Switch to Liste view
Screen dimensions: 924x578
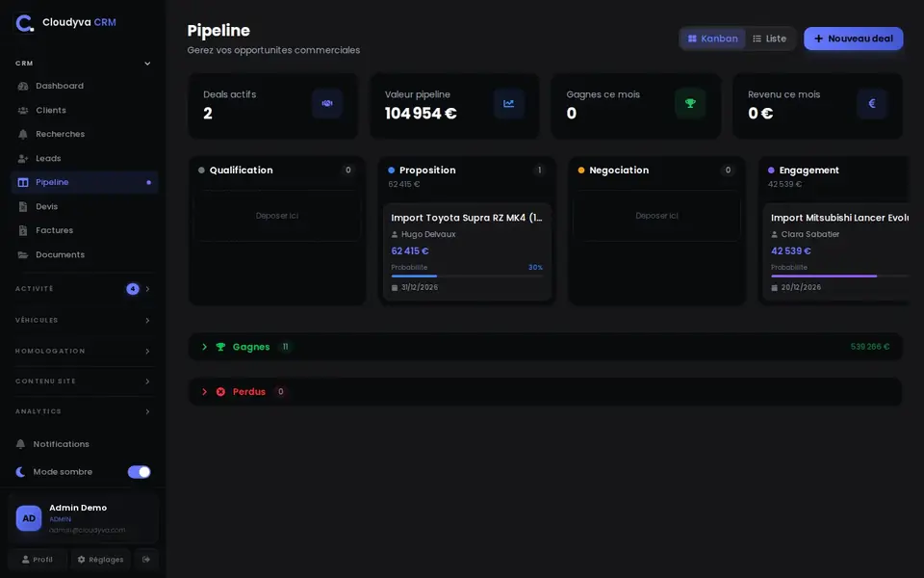click(770, 39)
